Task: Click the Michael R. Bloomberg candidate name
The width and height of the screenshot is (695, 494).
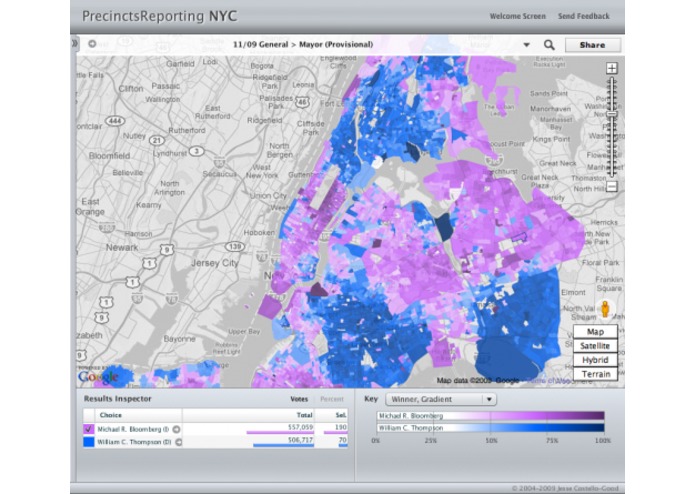Action: pos(133,429)
